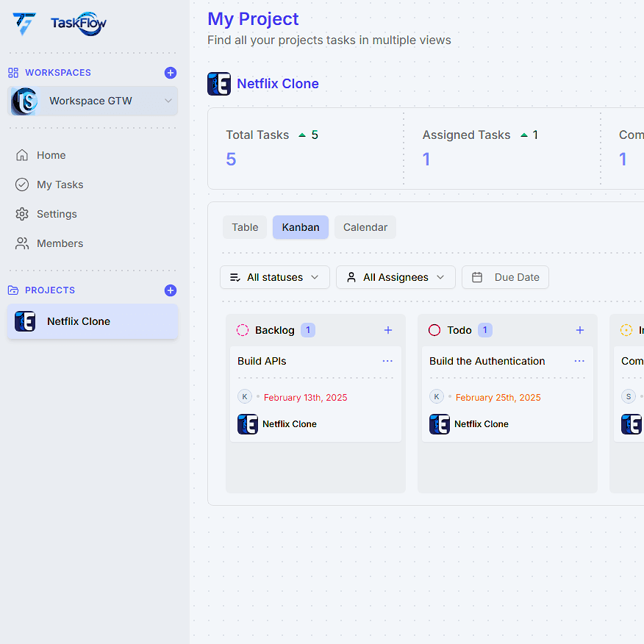Screen dimensions: 644x644
Task: Click the Netflix Clone project header title
Action: click(x=278, y=84)
